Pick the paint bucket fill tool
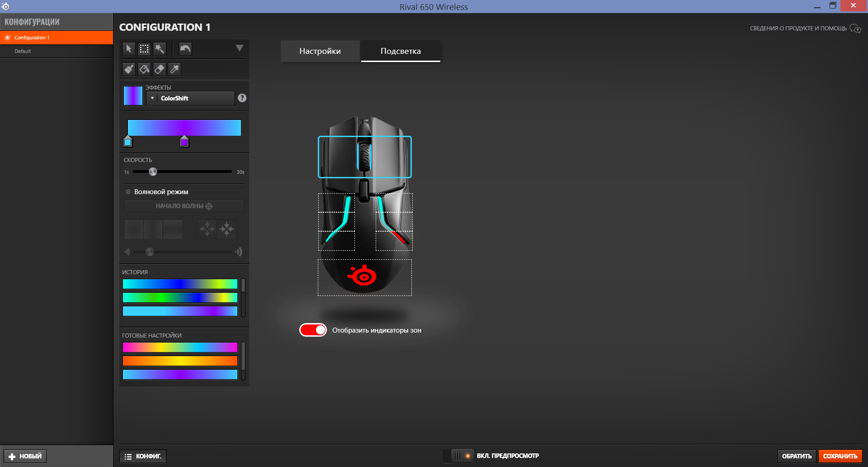Image resolution: width=868 pixels, height=467 pixels. 144,69
